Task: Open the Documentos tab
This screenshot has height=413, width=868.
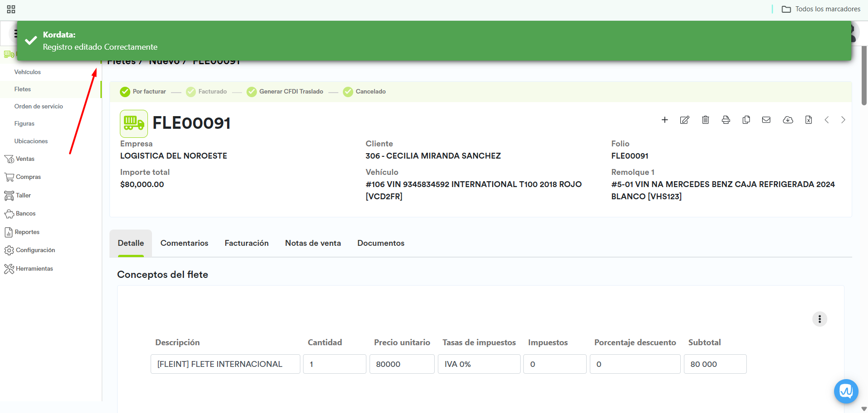Action: click(380, 243)
